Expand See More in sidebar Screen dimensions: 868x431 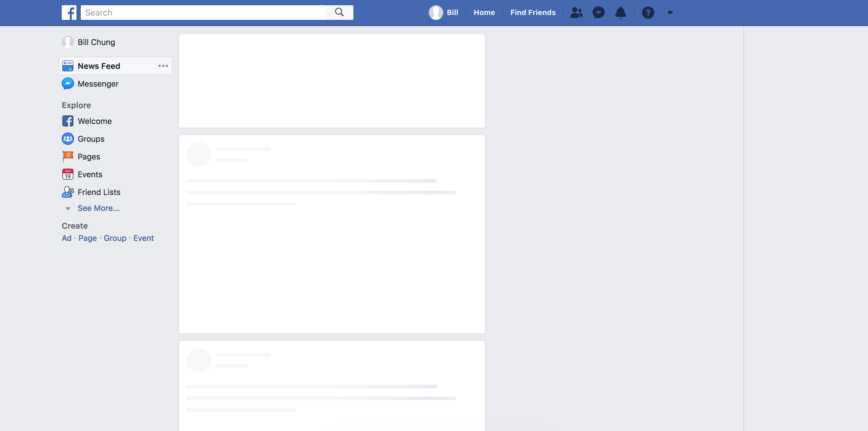click(98, 207)
